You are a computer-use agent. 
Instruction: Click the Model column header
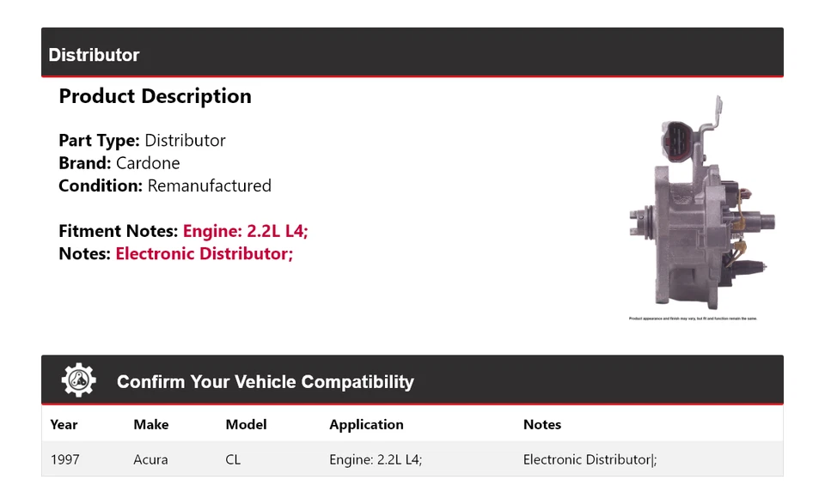point(246,424)
